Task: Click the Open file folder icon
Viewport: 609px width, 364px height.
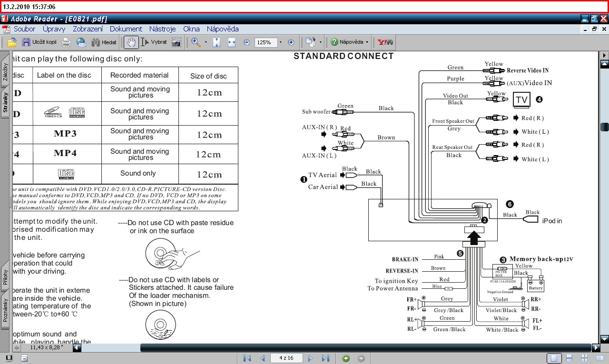Action: (12, 42)
